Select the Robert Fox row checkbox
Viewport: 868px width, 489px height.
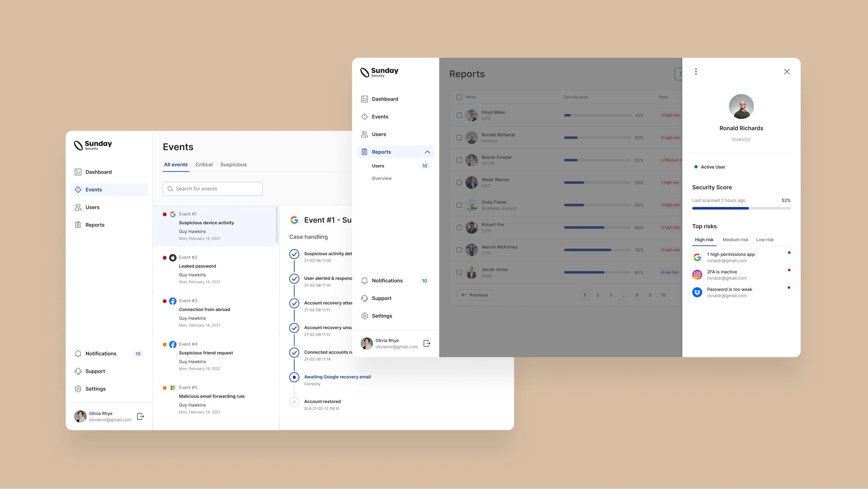pyautogui.click(x=459, y=227)
